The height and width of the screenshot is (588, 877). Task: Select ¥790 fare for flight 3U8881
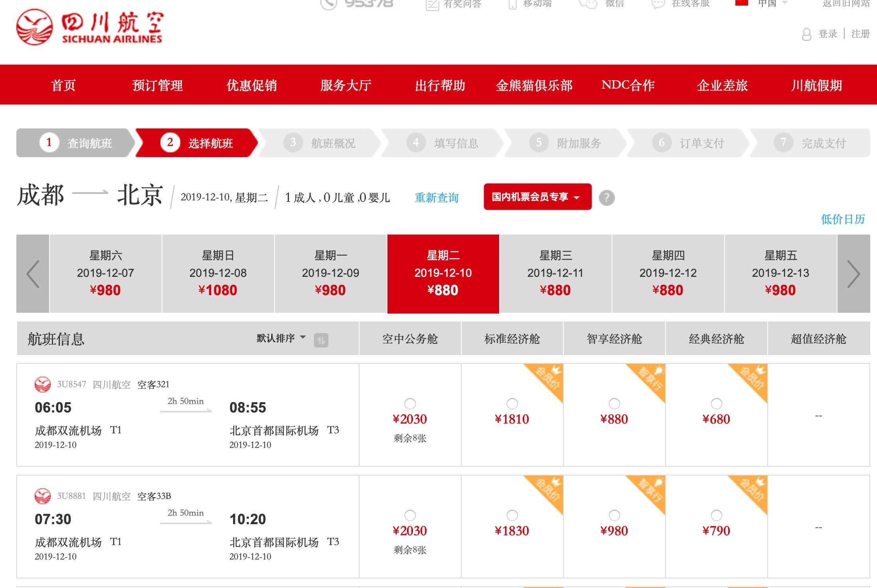716,515
